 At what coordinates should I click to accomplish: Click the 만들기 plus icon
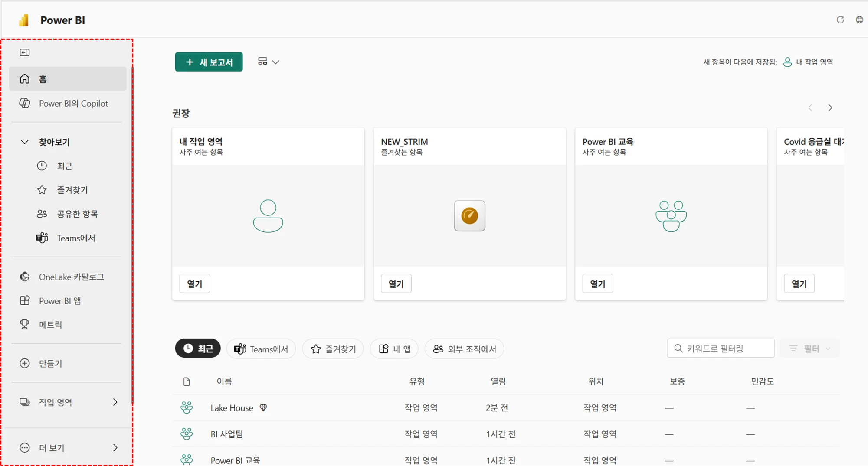pos(25,363)
